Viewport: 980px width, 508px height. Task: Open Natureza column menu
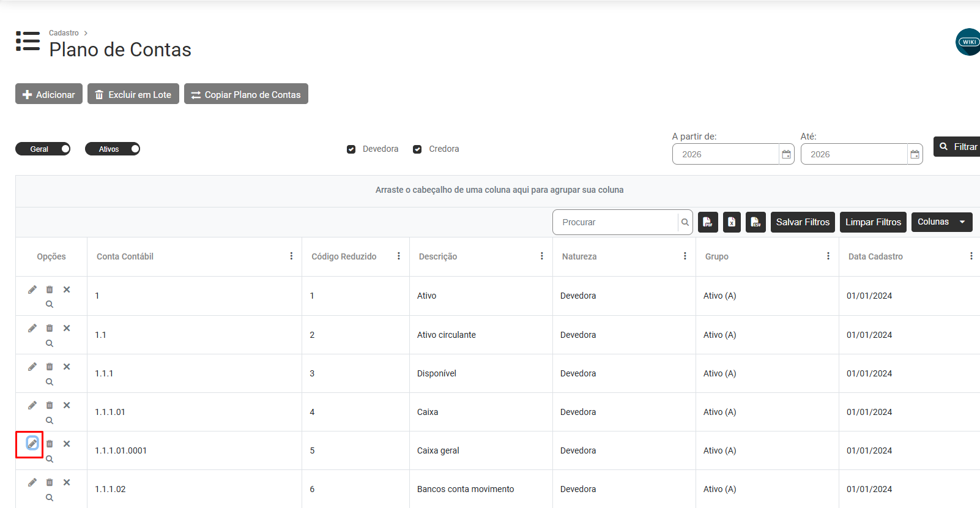pyautogui.click(x=685, y=256)
